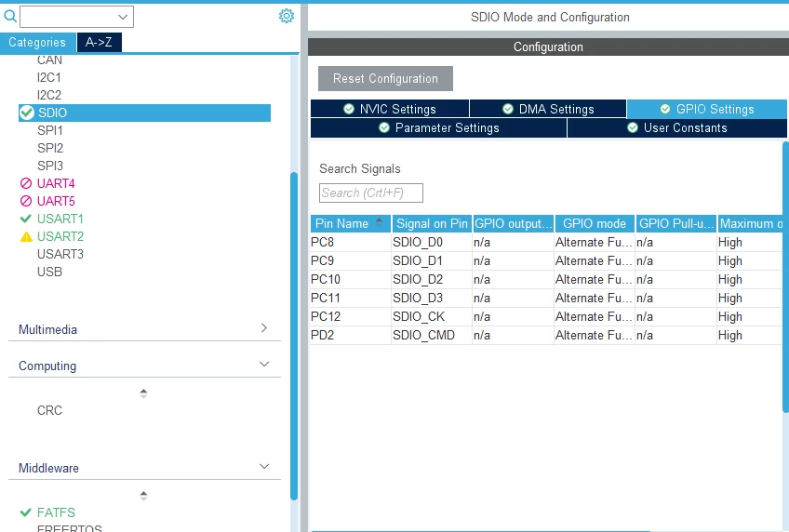Focus the Search Signals input field
This screenshot has width=789, height=532.
coord(371,193)
